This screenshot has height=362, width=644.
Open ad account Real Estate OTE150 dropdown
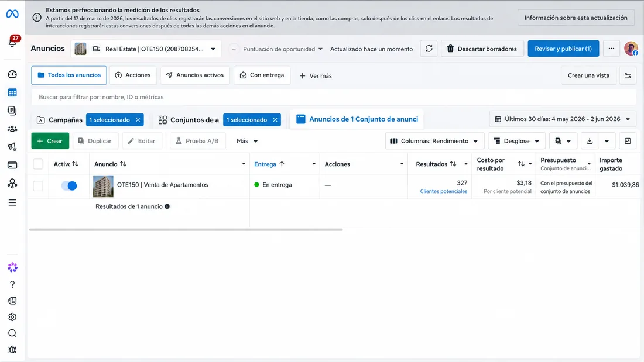tap(146, 49)
